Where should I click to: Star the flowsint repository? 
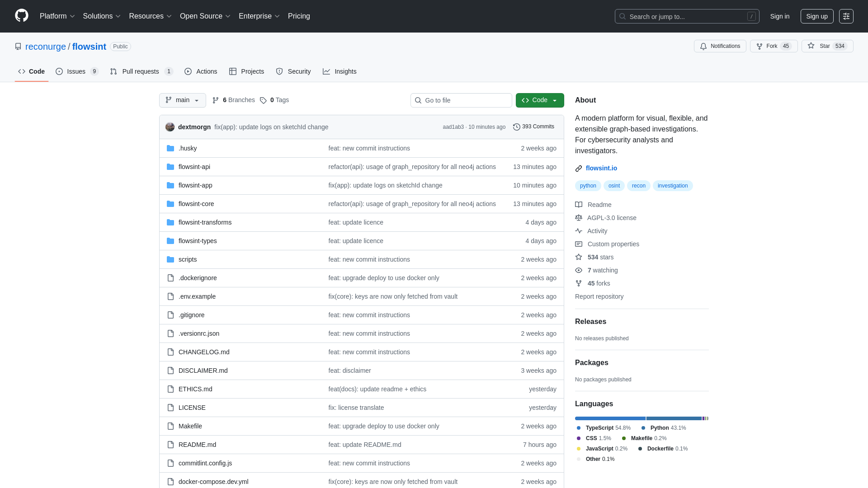pyautogui.click(x=827, y=46)
